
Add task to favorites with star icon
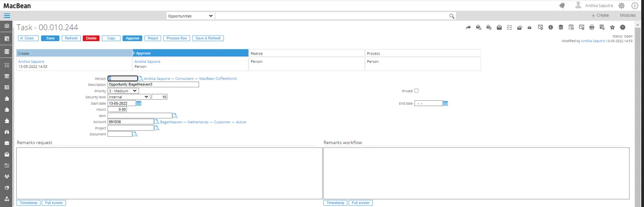pos(612,28)
